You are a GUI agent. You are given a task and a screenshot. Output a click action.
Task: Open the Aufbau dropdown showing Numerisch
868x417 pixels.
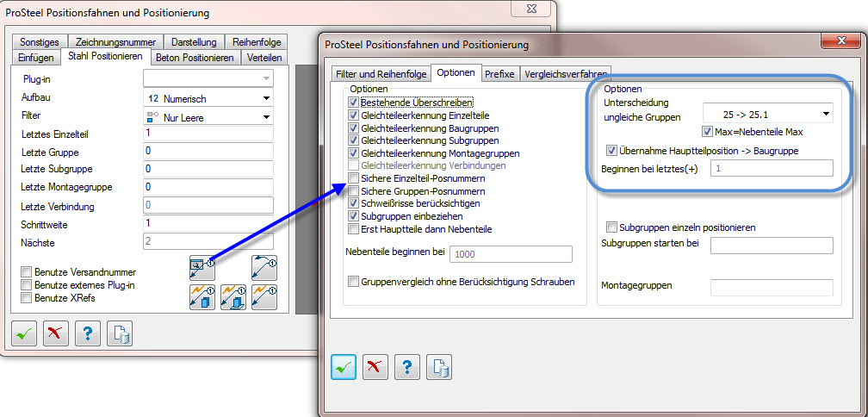(208, 98)
